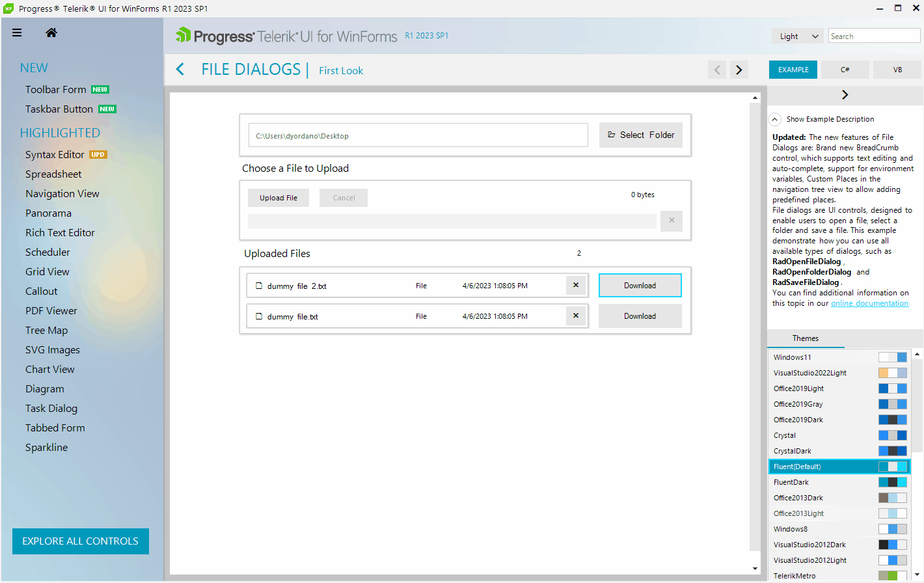
Task: Go to next example arrow
Action: tap(739, 70)
